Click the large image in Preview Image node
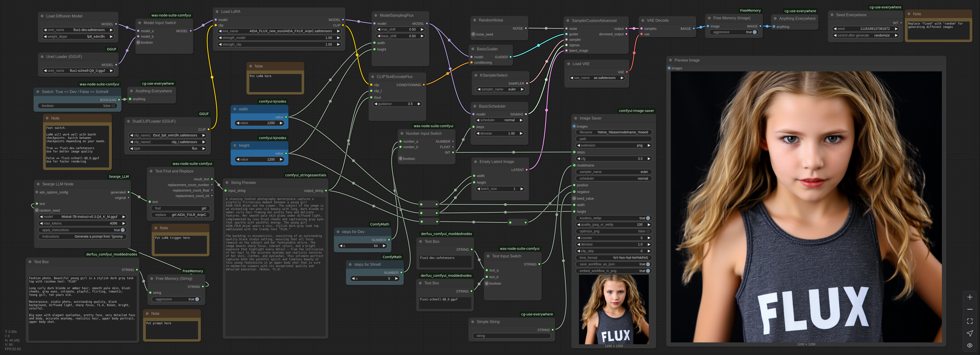Image resolution: width=980 pixels, height=355 pixels. point(806,207)
